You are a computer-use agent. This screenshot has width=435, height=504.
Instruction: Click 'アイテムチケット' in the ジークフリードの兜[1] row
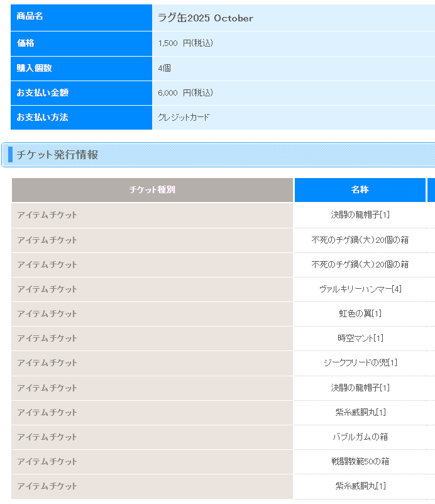47,363
